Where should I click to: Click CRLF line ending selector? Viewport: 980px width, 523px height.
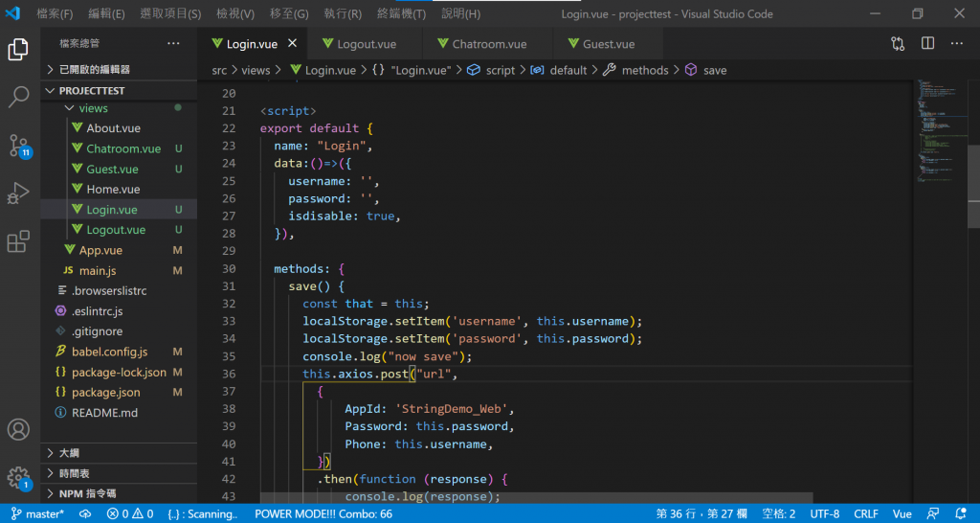(865, 513)
